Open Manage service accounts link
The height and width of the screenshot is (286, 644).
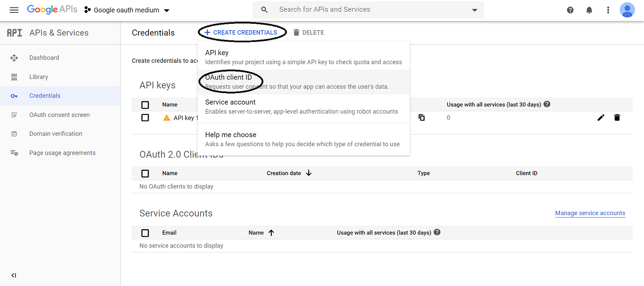590,213
